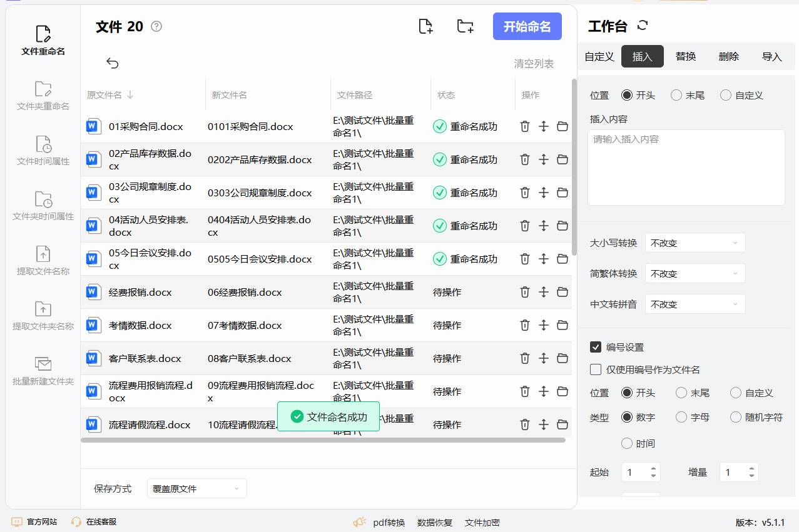Expand the 大小写转换 dropdown
This screenshot has width=799, height=532.
[695, 243]
